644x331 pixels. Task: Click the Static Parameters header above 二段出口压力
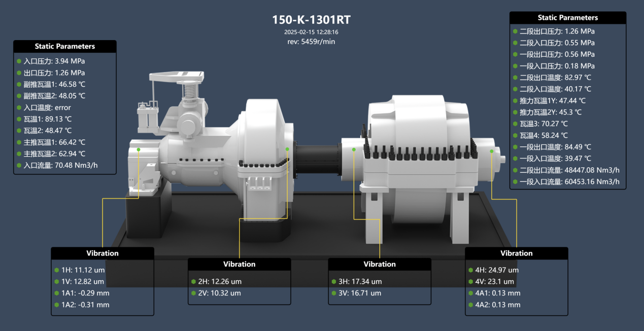(567, 18)
